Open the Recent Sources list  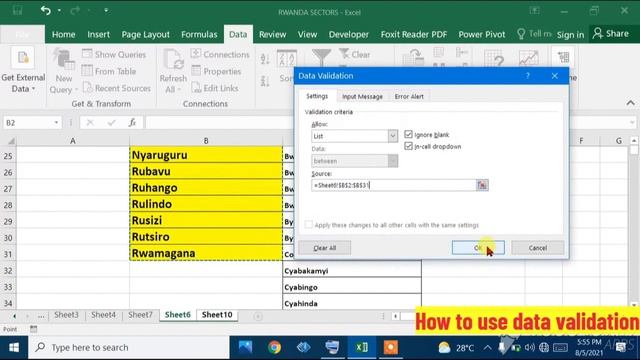click(x=117, y=88)
